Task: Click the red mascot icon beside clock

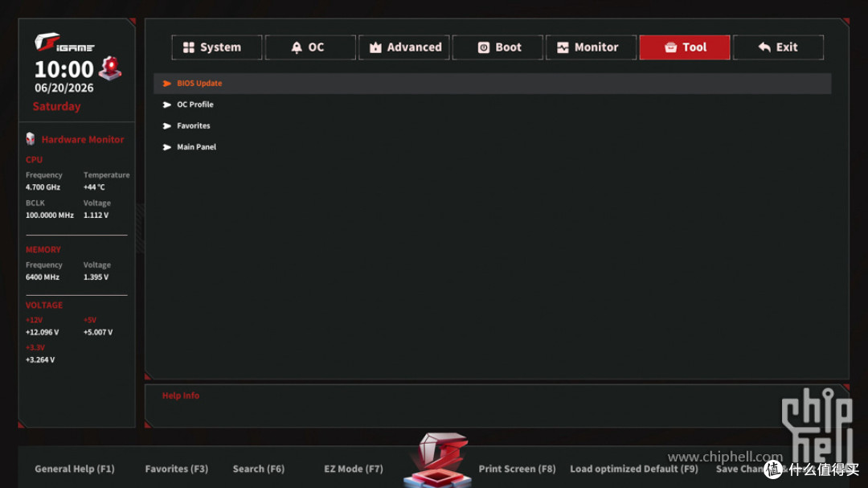Action: click(x=110, y=68)
